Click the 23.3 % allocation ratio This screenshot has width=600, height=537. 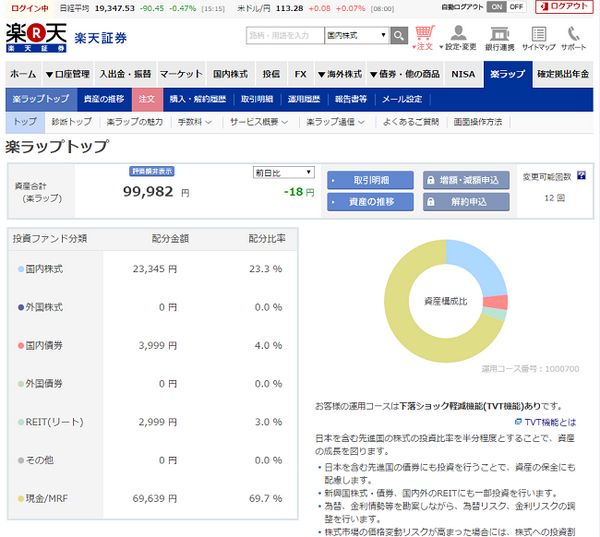click(266, 269)
